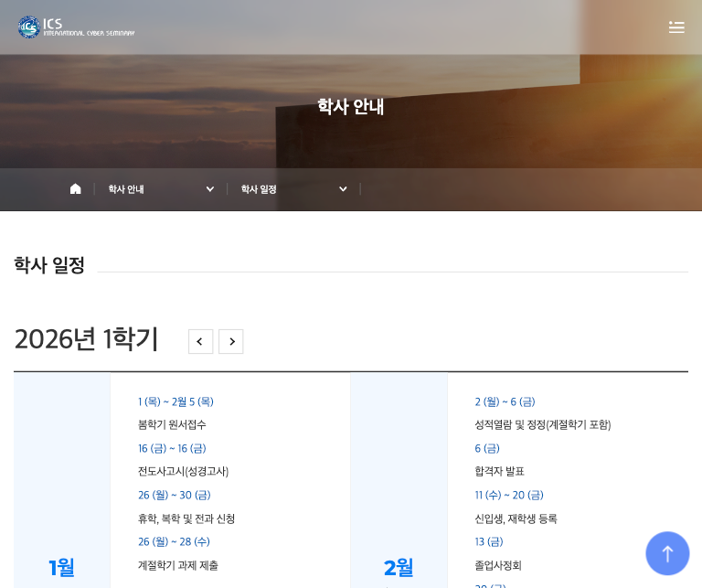Image resolution: width=702 pixels, height=588 pixels.
Task: Click the ICS International Cyber Seminary logo
Action: coord(76,27)
